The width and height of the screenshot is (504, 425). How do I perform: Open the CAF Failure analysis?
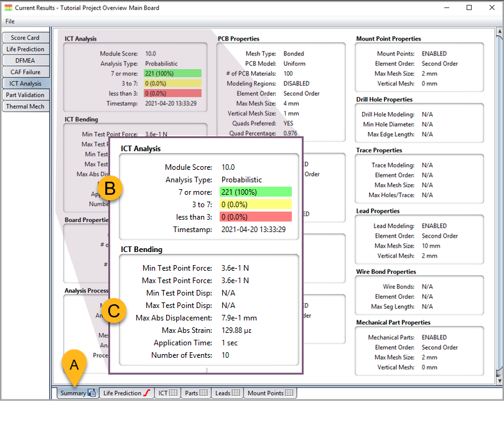coord(25,72)
